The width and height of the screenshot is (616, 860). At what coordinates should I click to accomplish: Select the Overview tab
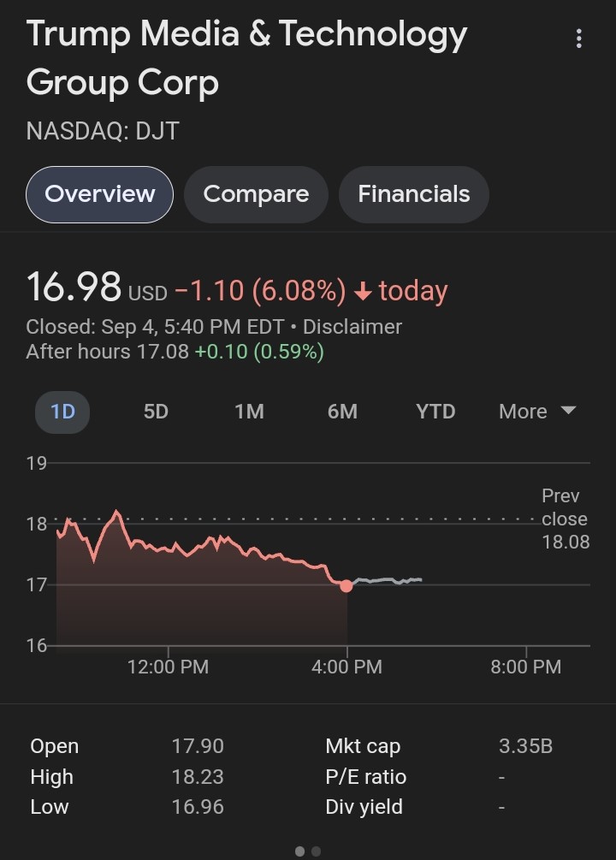click(100, 194)
